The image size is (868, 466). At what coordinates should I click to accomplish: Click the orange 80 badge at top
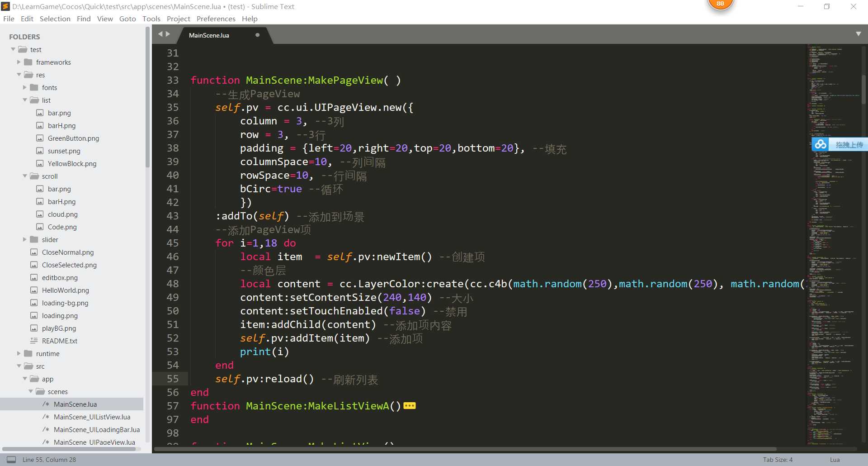[720, 4]
